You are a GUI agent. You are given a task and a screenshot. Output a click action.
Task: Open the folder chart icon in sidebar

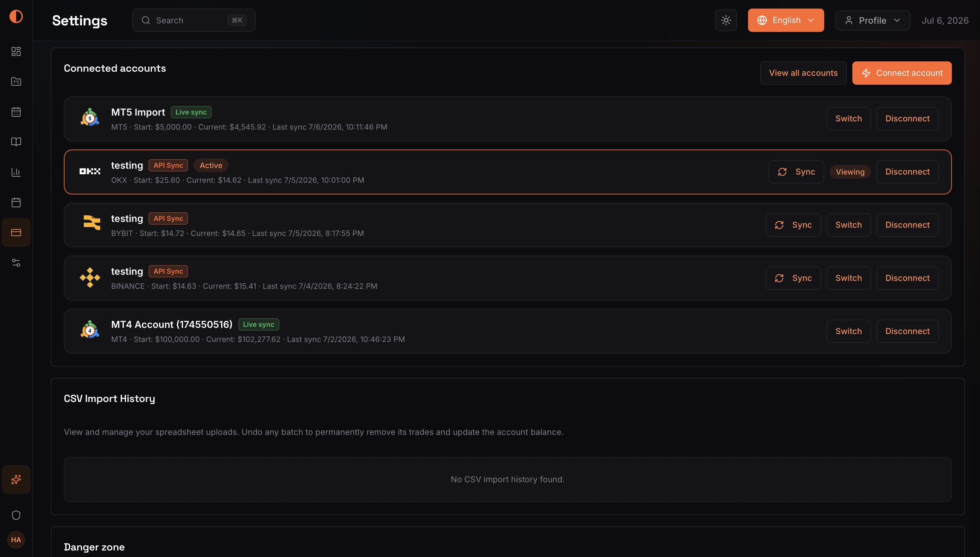click(16, 82)
